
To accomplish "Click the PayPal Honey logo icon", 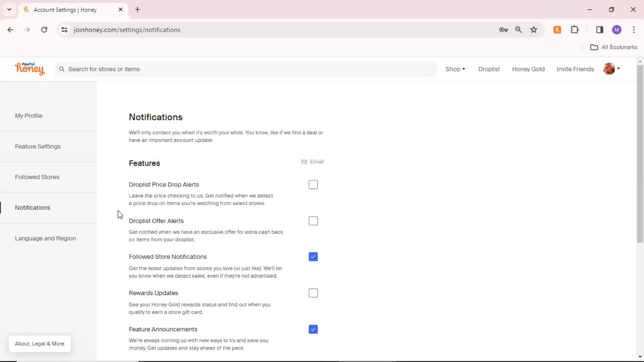I will tap(30, 68).
